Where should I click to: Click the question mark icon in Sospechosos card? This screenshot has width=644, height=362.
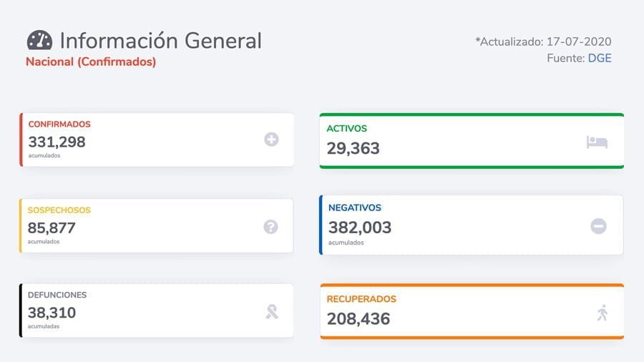[x=270, y=227]
